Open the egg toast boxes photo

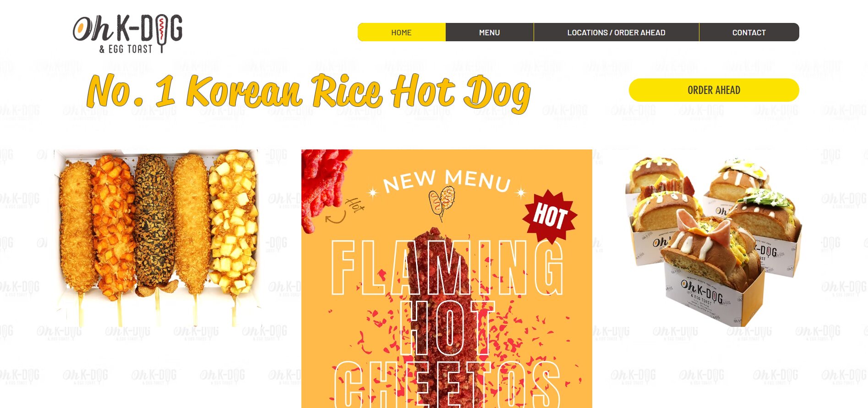[x=713, y=241]
